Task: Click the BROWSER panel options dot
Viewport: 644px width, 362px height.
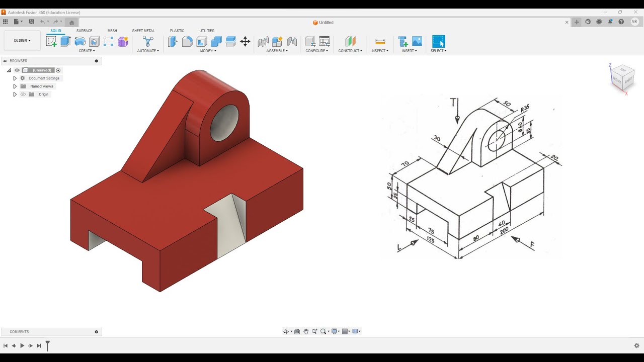Action: coord(97,61)
